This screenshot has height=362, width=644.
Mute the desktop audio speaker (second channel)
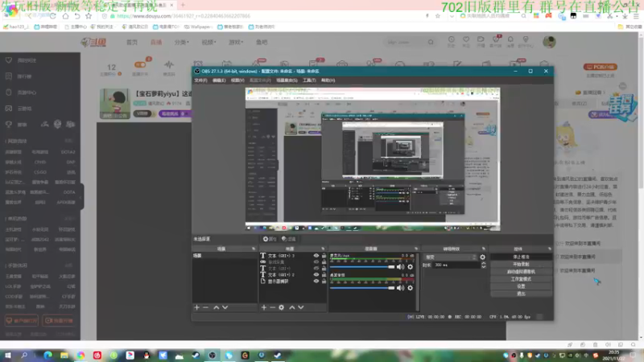point(400,288)
